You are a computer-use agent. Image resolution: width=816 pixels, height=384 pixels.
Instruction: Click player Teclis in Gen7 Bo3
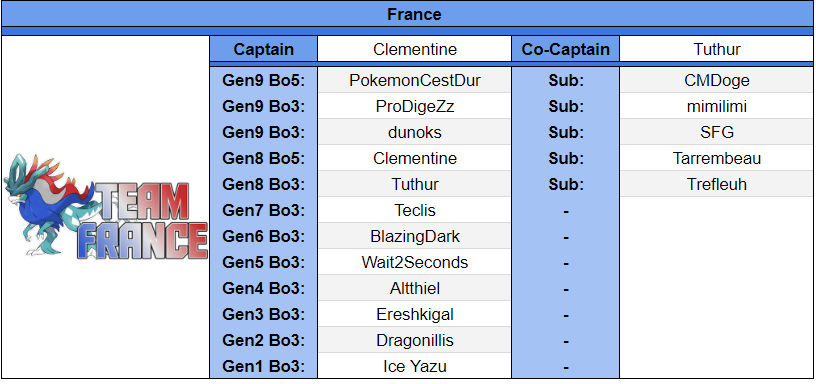tap(415, 210)
